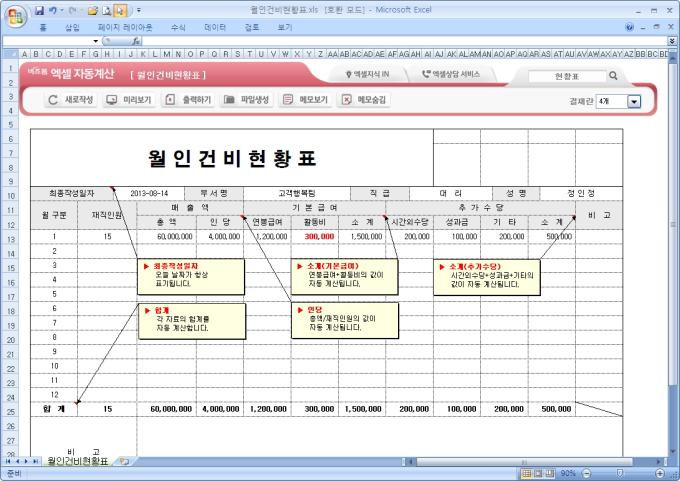Click the horizontal scrollbar left arrow

coord(409,461)
